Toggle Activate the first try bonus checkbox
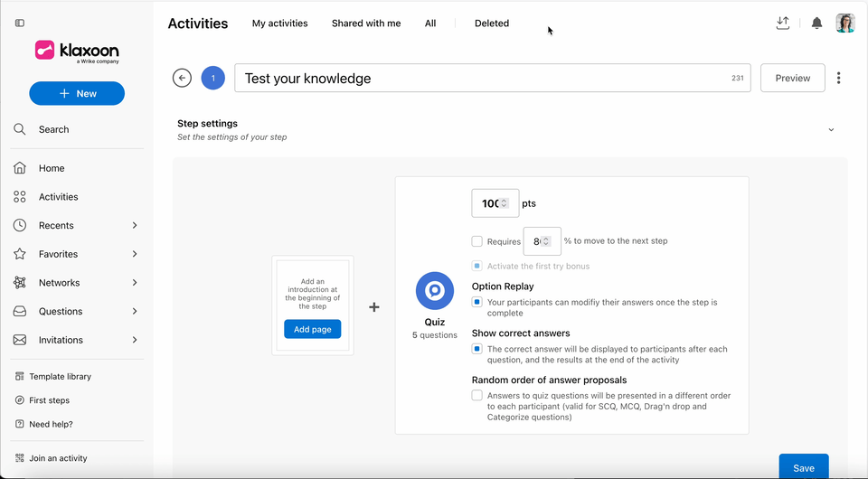Image resolution: width=868 pixels, height=479 pixels. click(476, 266)
